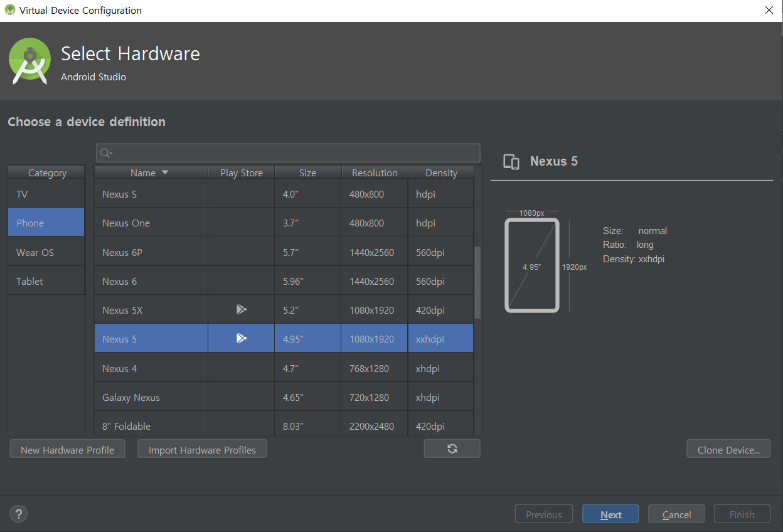Sort devices by the Name column header
This screenshot has height=532, width=783.
151,173
